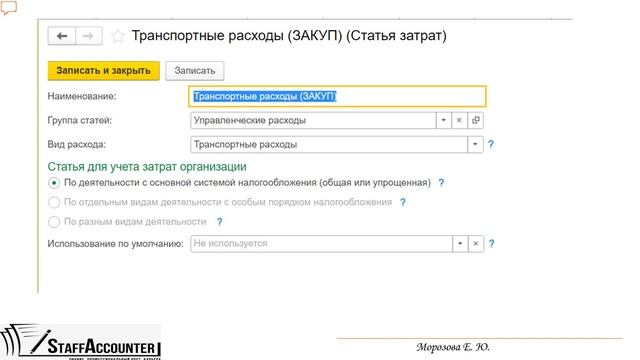
Task: Expand the Вид расхода dropdown
Action: pos(475,144)
